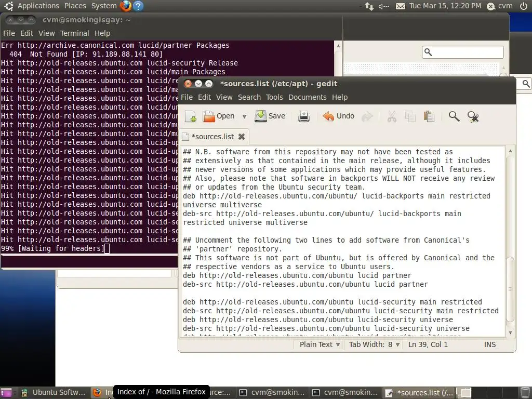Click the search field in the background window
The image size is (532, 399).
point(463,52)
